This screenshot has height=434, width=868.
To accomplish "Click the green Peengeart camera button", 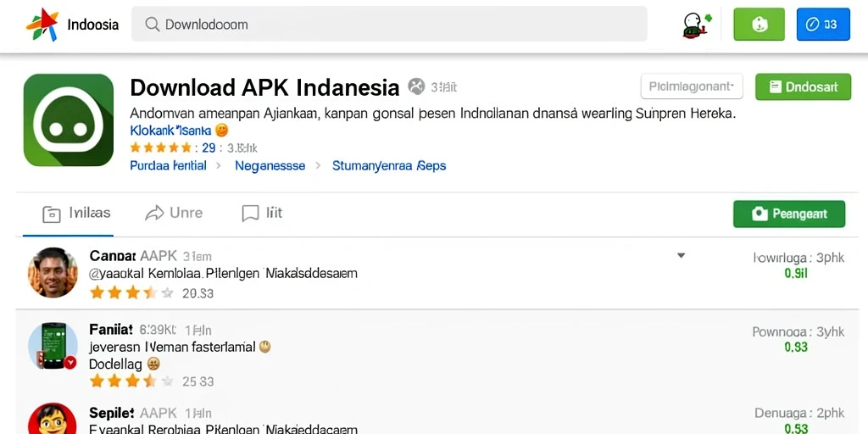I will (x=789, y=214).
